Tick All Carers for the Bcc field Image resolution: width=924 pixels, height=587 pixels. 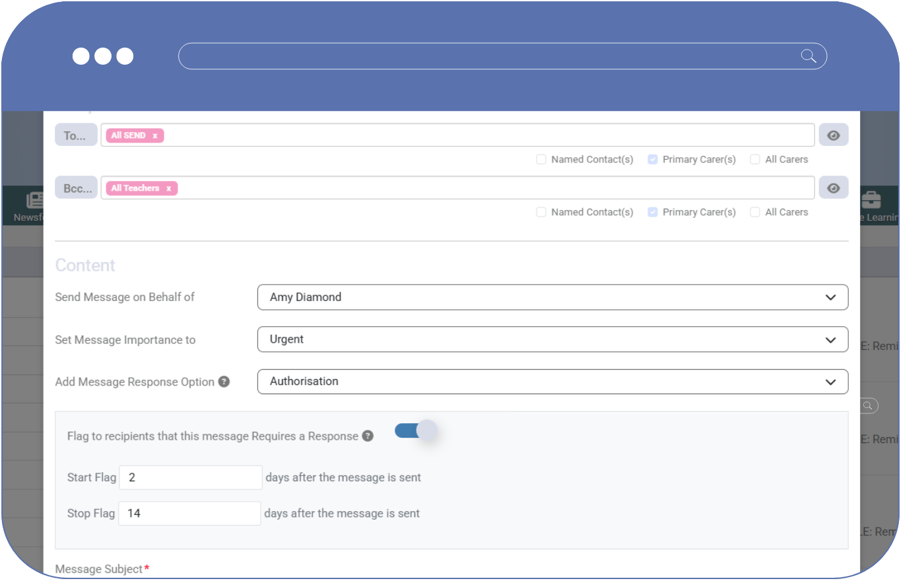click(x=755, y=212)
